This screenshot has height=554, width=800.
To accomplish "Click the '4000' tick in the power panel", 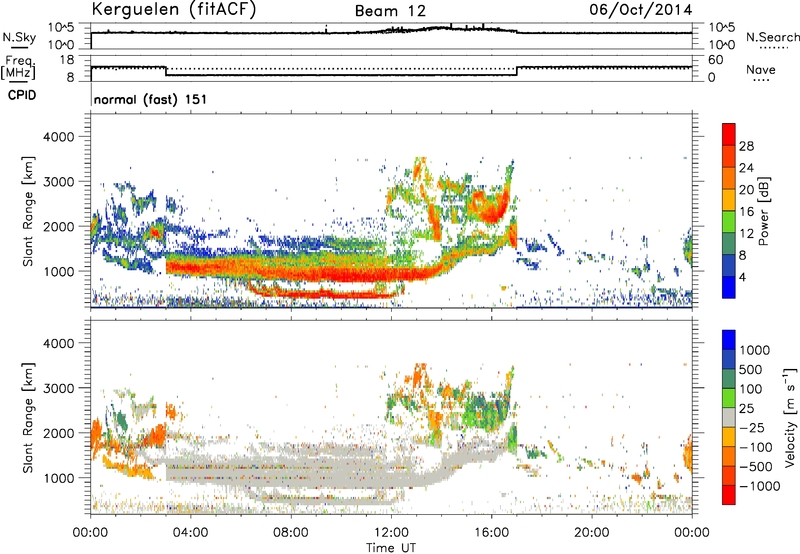I will point(58,137).
